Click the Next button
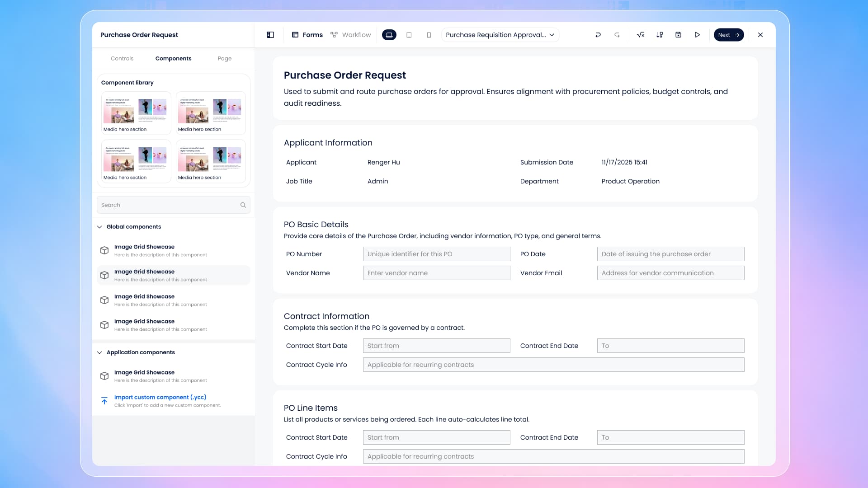 pyautogui.click(x=728, y=35)
